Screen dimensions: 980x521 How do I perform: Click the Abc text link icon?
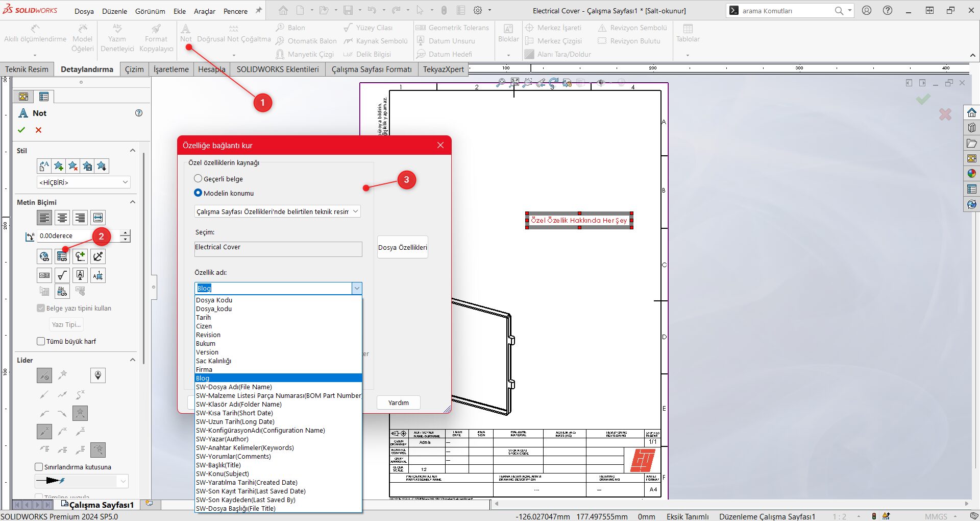pos(62,292)
